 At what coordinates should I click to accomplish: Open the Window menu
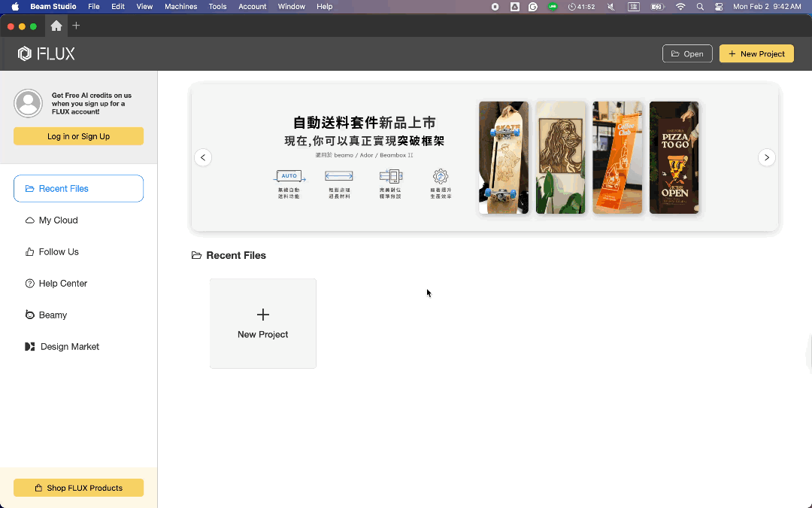(x=292, y=7)
